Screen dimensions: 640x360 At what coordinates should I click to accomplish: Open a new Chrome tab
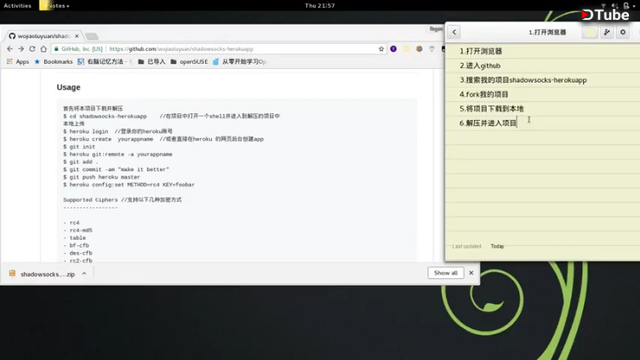point(92,36)
